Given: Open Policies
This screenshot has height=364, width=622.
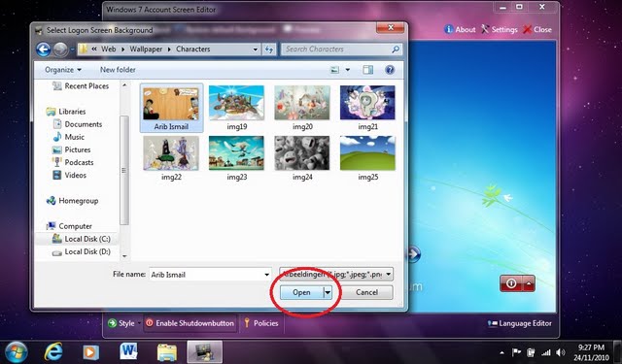Looking at the screenshot, I should pyautogui.click(x=261, y=323).
